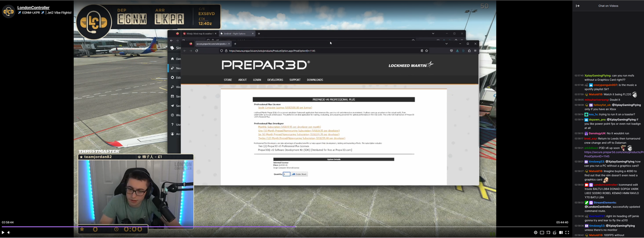644x238 pixels.
Task: Click the PREPAR3D logo
Action: tap(266, 65)
